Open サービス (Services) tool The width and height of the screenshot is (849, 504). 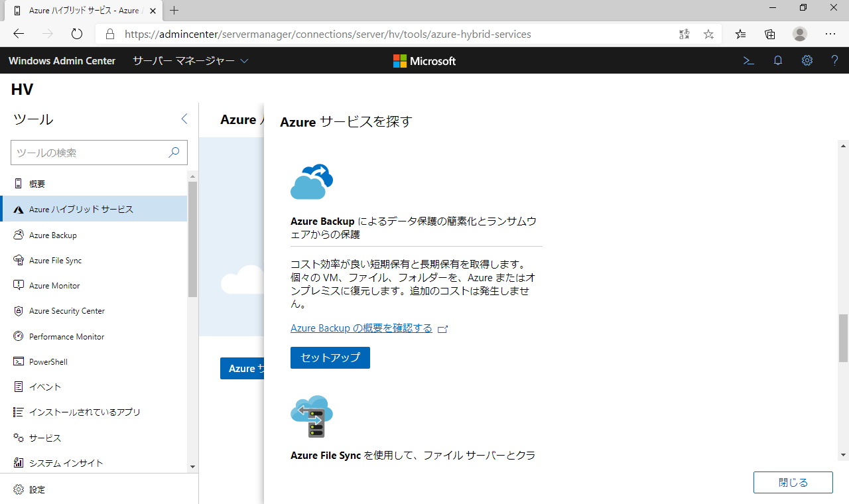point(94,438)
